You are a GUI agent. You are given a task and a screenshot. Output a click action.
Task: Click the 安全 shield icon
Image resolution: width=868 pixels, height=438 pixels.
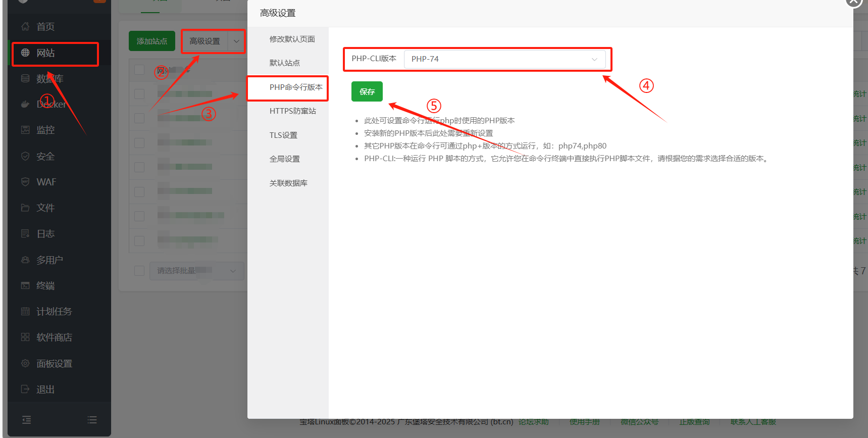pos(25,156)
